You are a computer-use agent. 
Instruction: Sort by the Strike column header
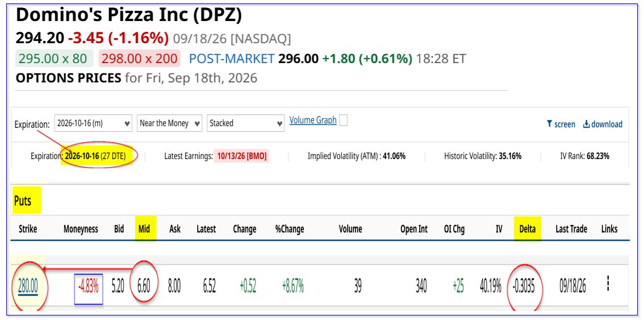tap(28, 229)
